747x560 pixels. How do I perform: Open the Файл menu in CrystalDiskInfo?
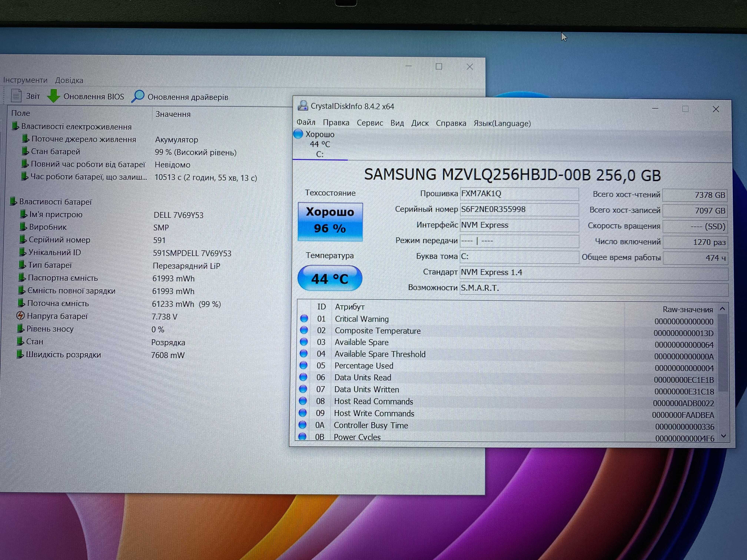tap(306, 122)
